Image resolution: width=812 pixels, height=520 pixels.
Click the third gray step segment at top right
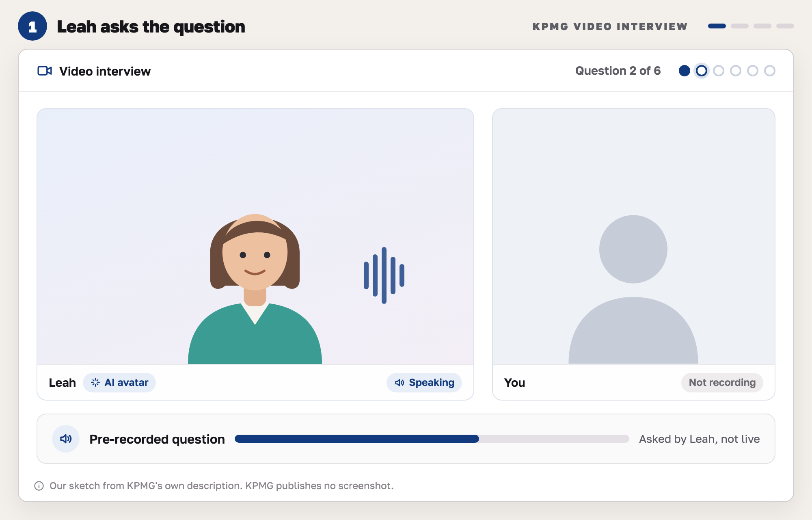[762, 26]
